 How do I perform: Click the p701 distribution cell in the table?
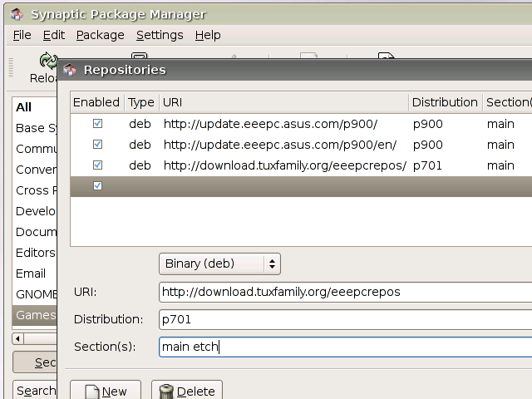coord(427,166)
